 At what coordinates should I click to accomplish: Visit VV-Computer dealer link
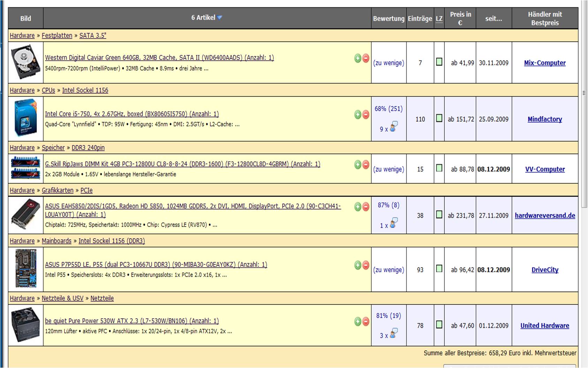[x=545, y=169]
